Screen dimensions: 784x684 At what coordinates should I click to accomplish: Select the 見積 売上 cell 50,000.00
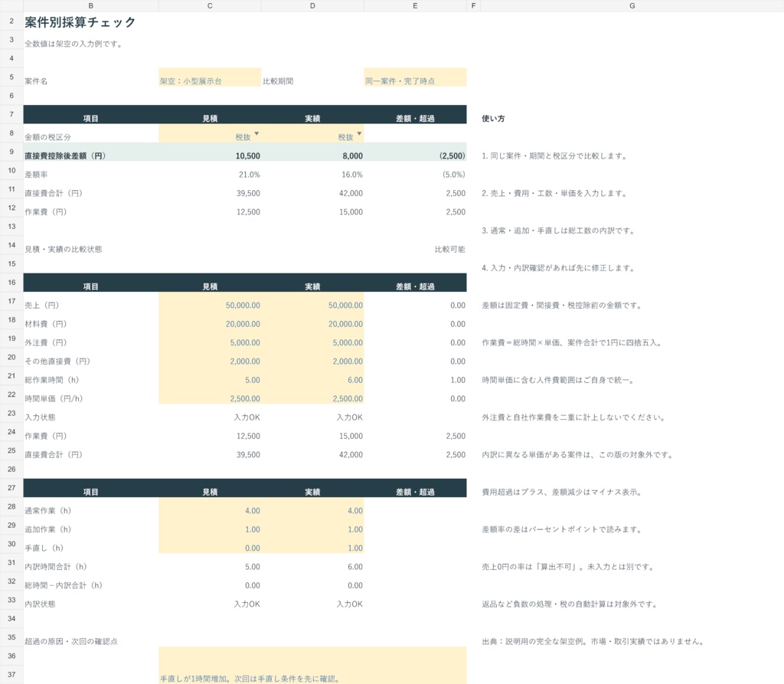pyautogui.click(x=210, y=301)
